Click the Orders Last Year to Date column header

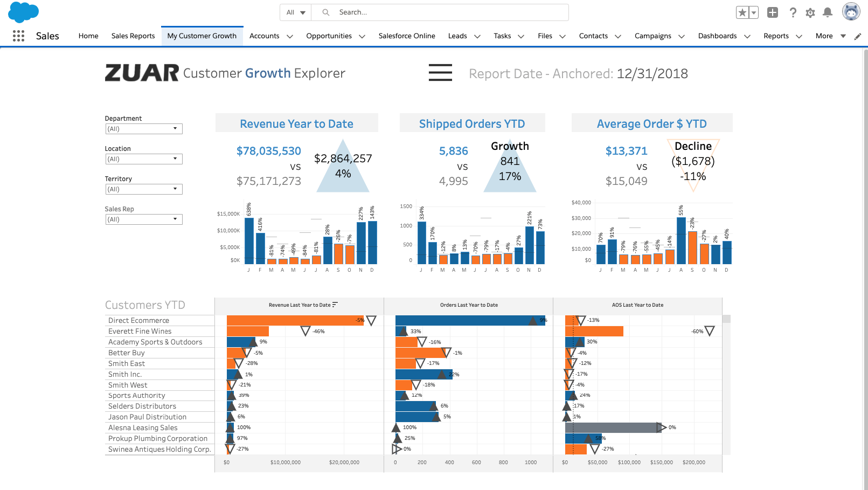(x=469, y=305)
